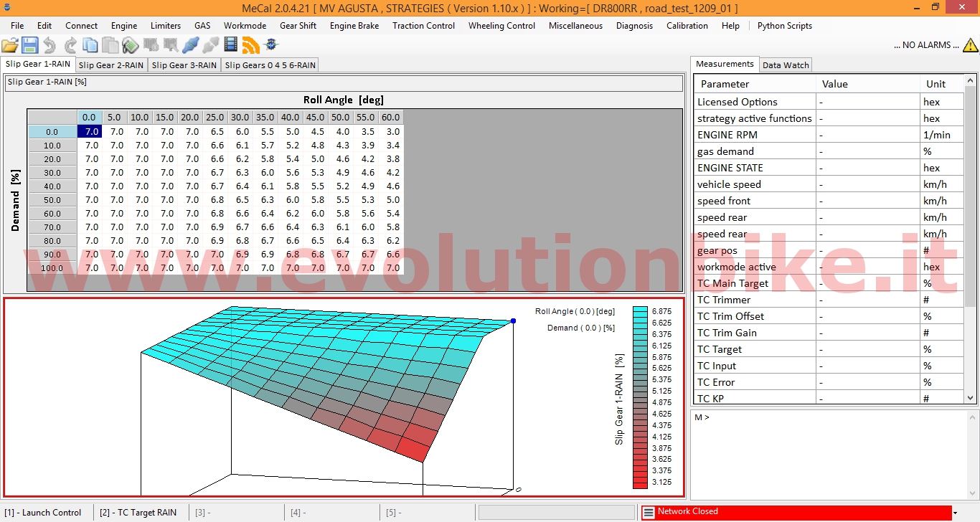Open the Traction Control menu
This screenshot has width=980, height=522.
pos(423,26)
